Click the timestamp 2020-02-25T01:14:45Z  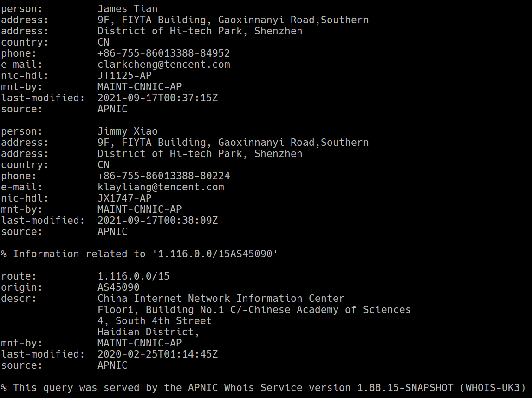[x=157, y=354]
